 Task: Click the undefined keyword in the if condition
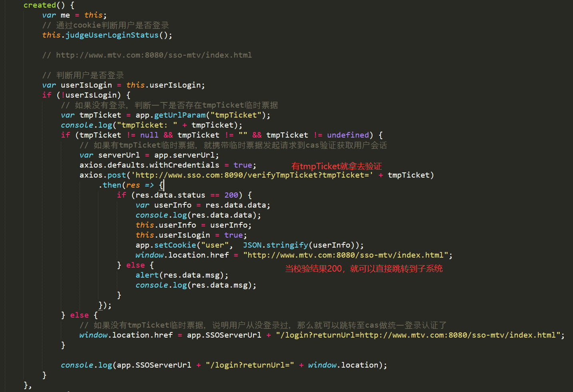pos(347,135)
